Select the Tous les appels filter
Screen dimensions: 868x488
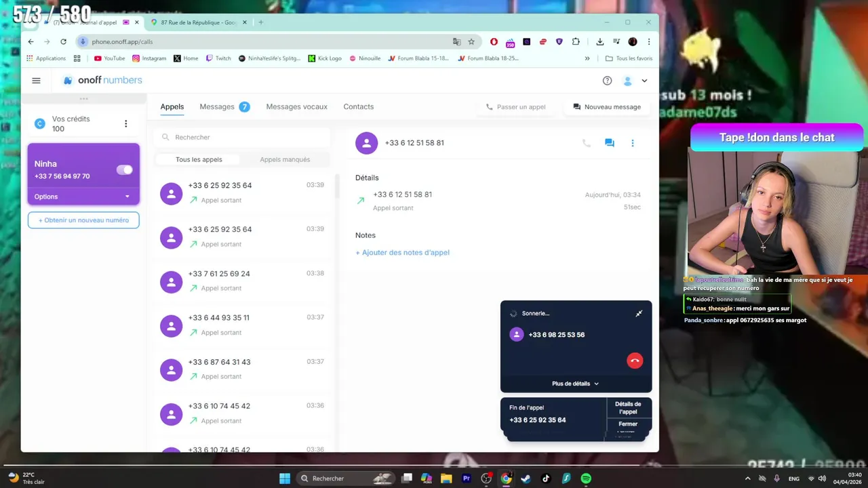[x=199, y=159]
